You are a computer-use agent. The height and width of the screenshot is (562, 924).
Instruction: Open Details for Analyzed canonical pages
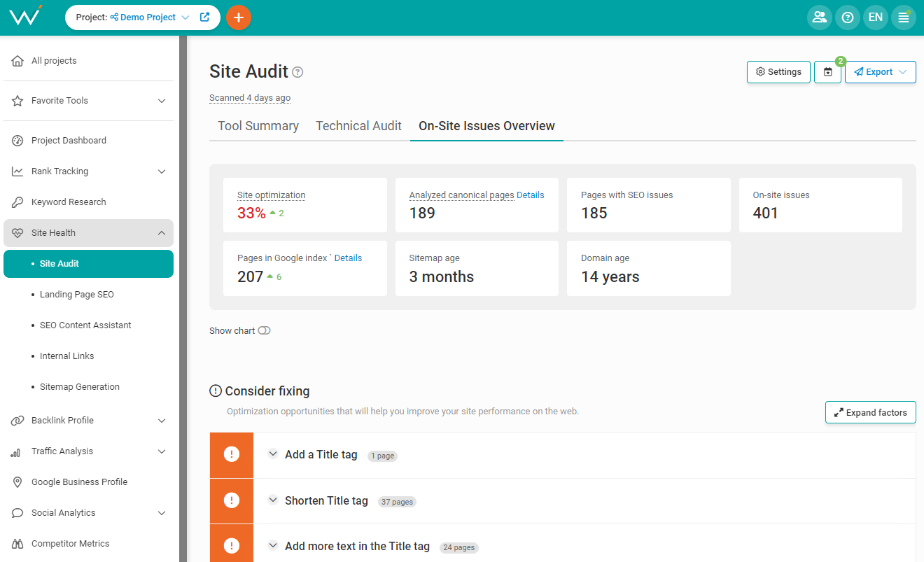tap(532, 195)
